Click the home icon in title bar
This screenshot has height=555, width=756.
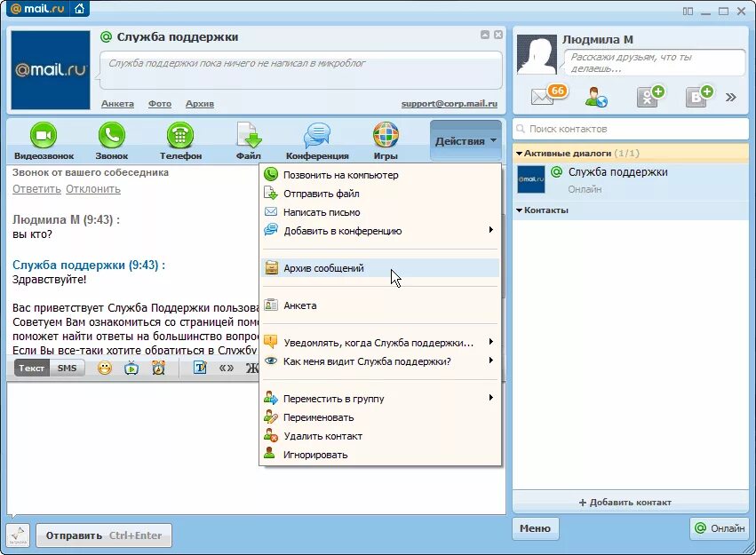click(x=80, y=9)
